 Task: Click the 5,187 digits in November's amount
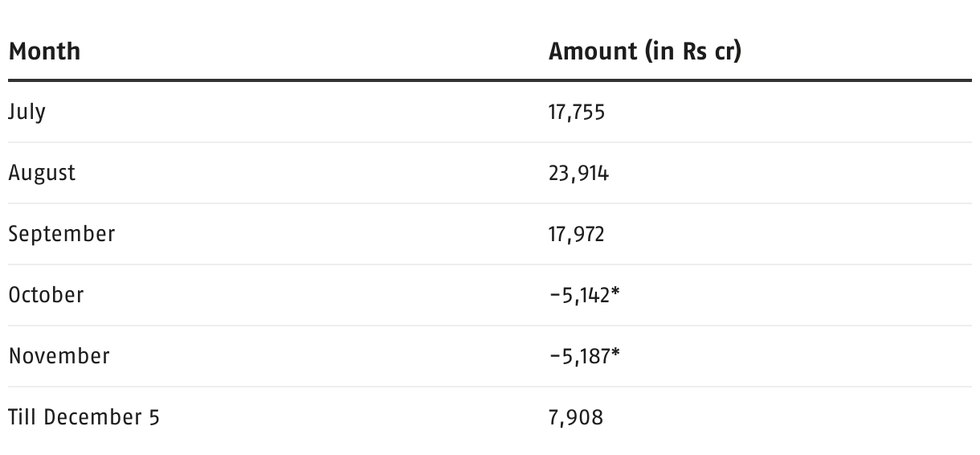click(586, 356)
